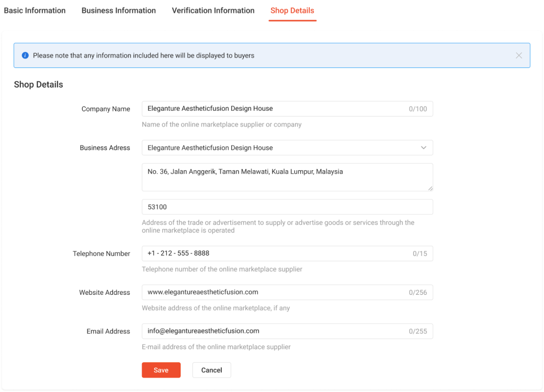
Task: Click the Telephone Number field label
Action: coord(101,253)
